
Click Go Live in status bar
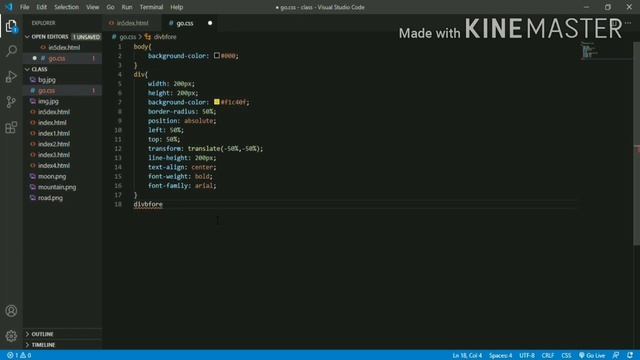click(592, 356)
